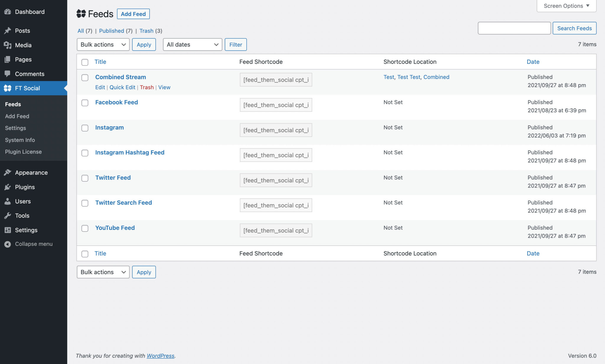605x364 pixels.
Task: Click the Appearance paintbrush icon
Action: coord(8,173)
